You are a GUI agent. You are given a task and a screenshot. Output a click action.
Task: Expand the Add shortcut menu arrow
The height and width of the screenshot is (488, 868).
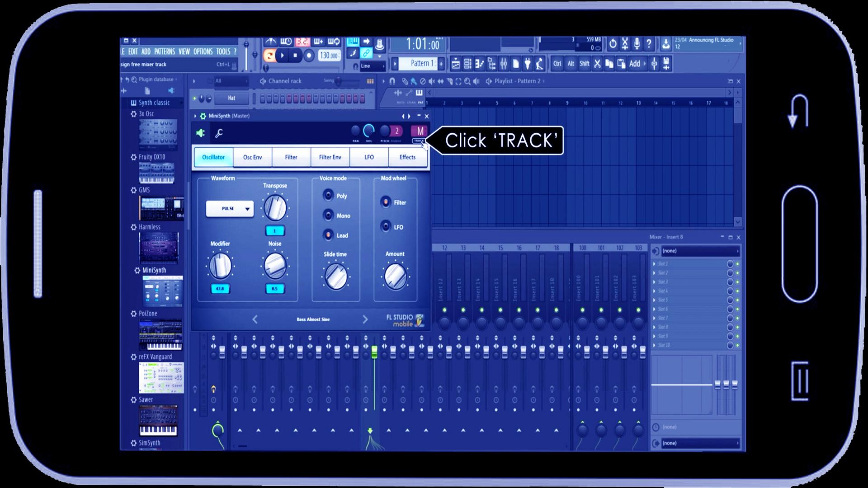coord(645,64)
